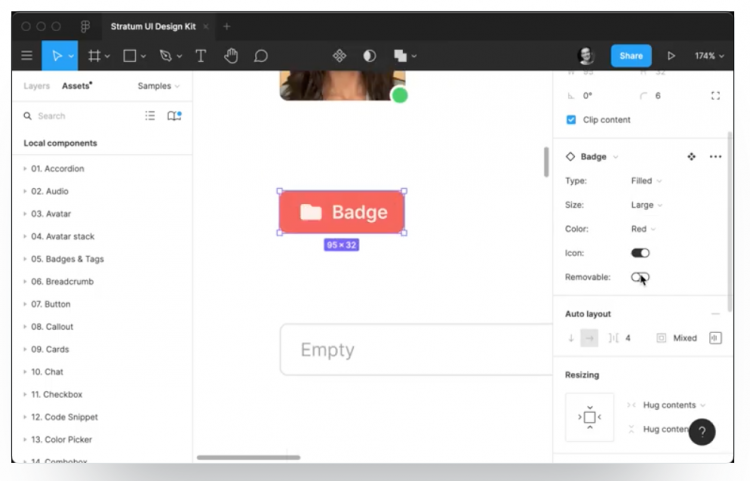750x481 pixels.
Task: Click the Present play button
Action: click(671, 56)
